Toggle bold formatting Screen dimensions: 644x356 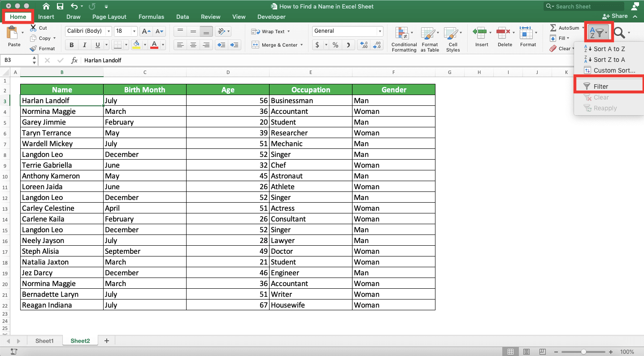[71, 45]
